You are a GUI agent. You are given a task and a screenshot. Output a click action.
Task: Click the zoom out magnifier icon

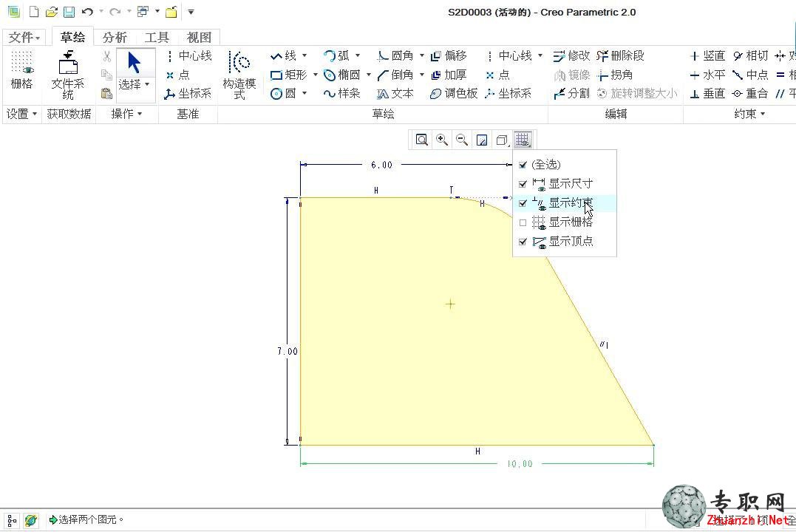pos(461,140)
